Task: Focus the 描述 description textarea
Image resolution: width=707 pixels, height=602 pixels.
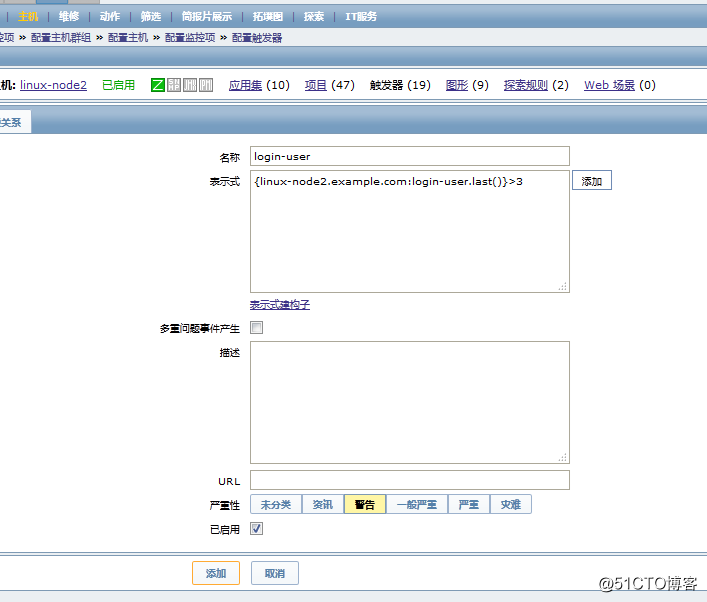Action: 410,402
